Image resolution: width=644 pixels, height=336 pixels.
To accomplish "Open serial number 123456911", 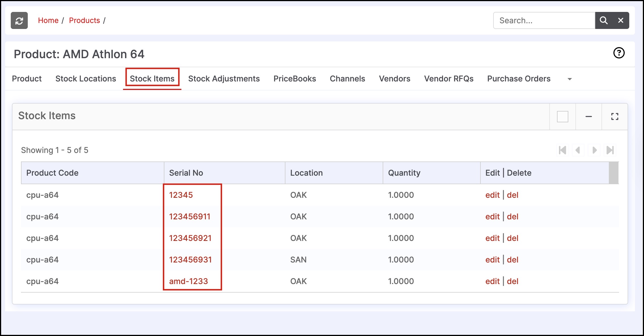I will [x=190, y=217].
